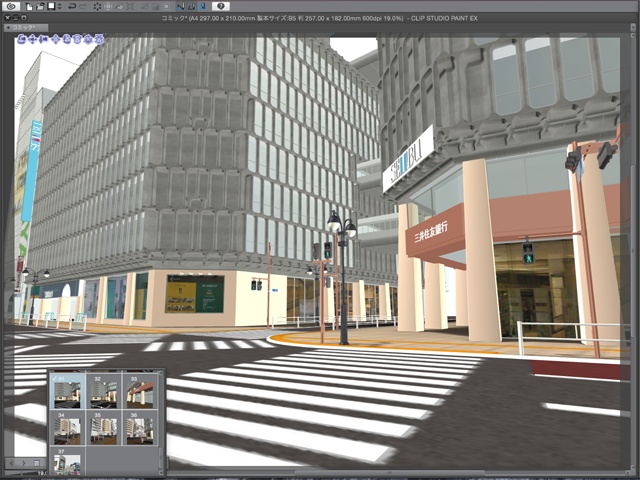
Task: Select the camera forward/back launcher icon
Action: pos(43,39)
